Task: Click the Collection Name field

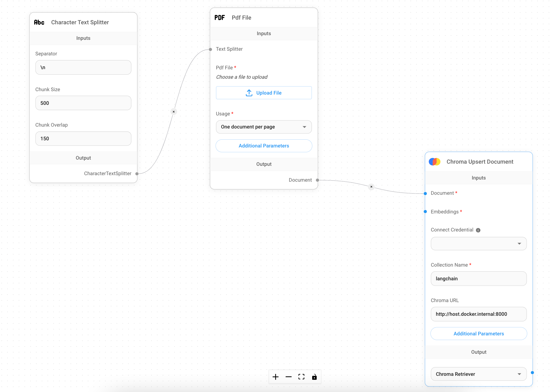Action: (x=479, y=279)
